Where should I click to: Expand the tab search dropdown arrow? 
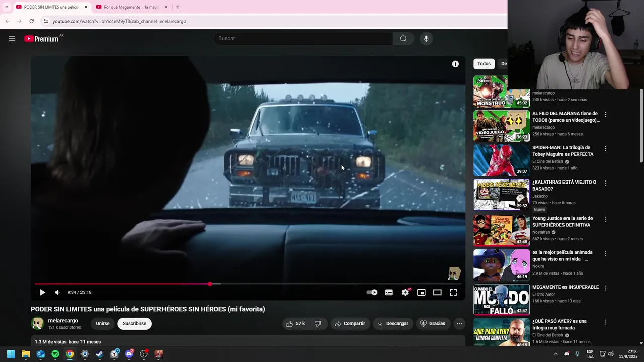click(7, 7)
